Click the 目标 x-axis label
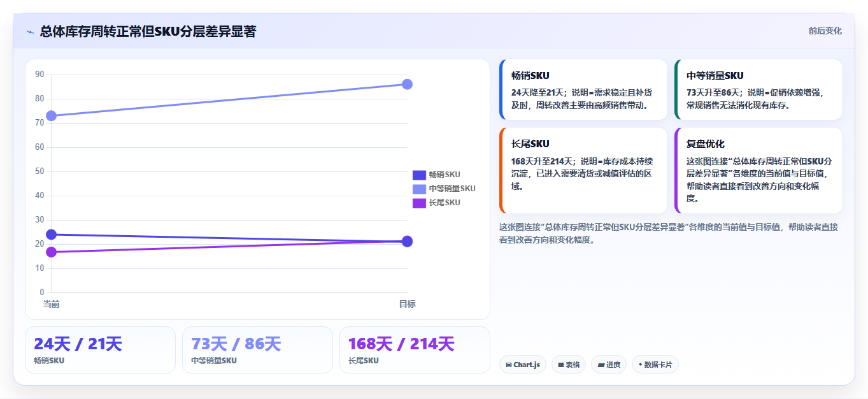This screenshot has height=399, width=868. tap(408, 304)
